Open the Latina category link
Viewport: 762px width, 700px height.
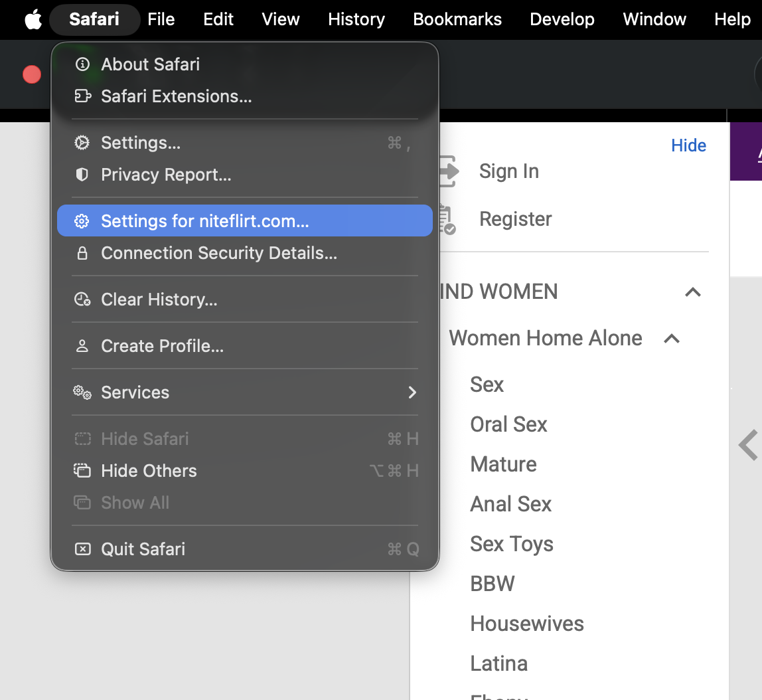pyautogui.click(x=499, y=663)
